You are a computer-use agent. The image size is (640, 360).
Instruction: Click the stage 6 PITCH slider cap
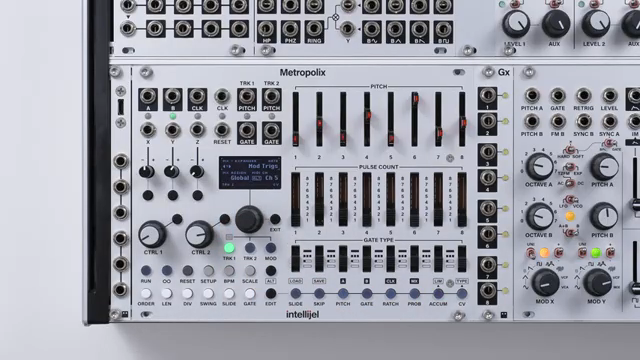415,99
